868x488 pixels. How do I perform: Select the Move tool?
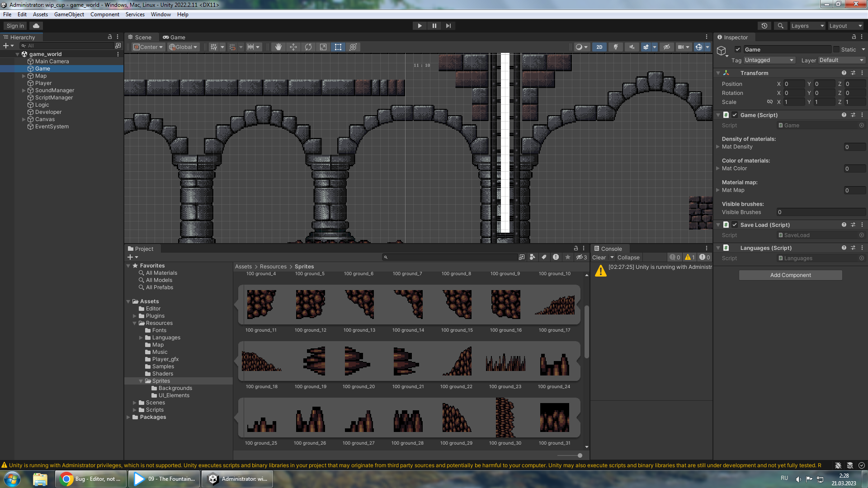coord(293,47)
